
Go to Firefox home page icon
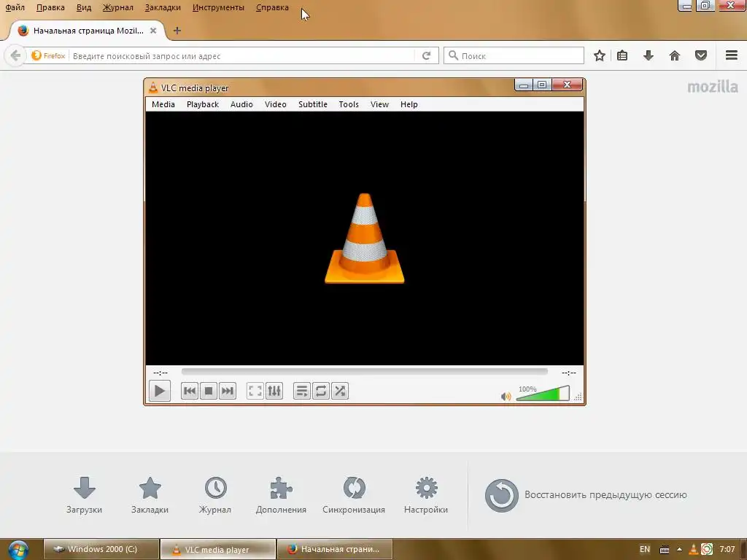pyautogui.click(x=675, y=55)
